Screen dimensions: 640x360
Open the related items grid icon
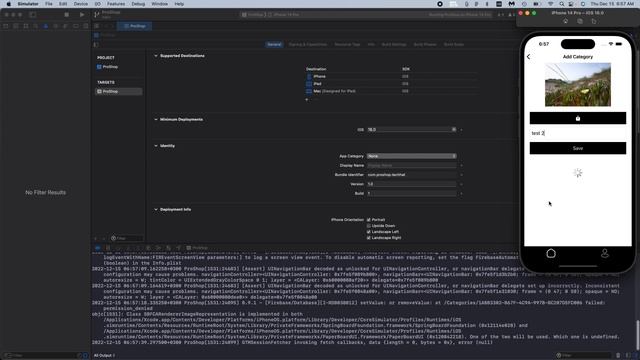click(96, 26)
